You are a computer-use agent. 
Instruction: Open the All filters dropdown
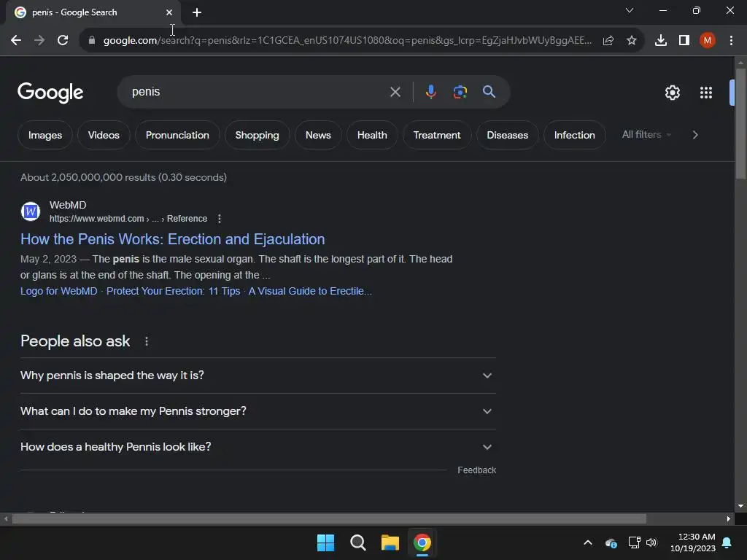point(646,135)
